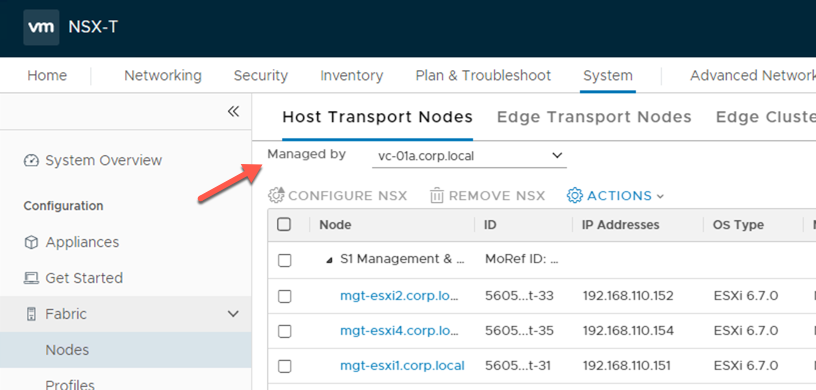The width and height of the screenshot is (816, 390).
Task: Collapse the S1 Management cluster tree node
Action: 329,260
